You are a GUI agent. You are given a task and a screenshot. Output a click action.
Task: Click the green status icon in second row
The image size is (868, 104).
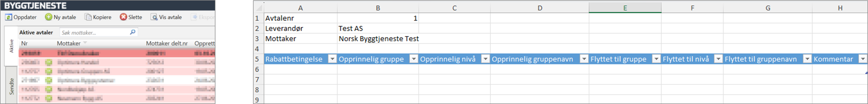pyautogui.click(x=49, y=62)
